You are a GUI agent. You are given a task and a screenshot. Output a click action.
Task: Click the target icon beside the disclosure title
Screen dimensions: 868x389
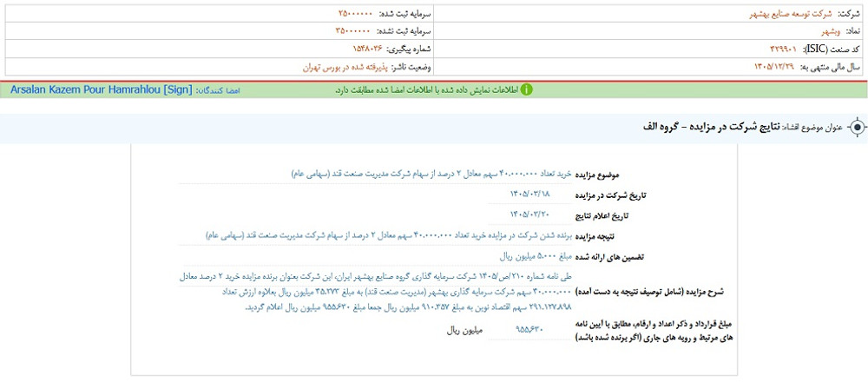pyautogui.click(x=857, y=128)
